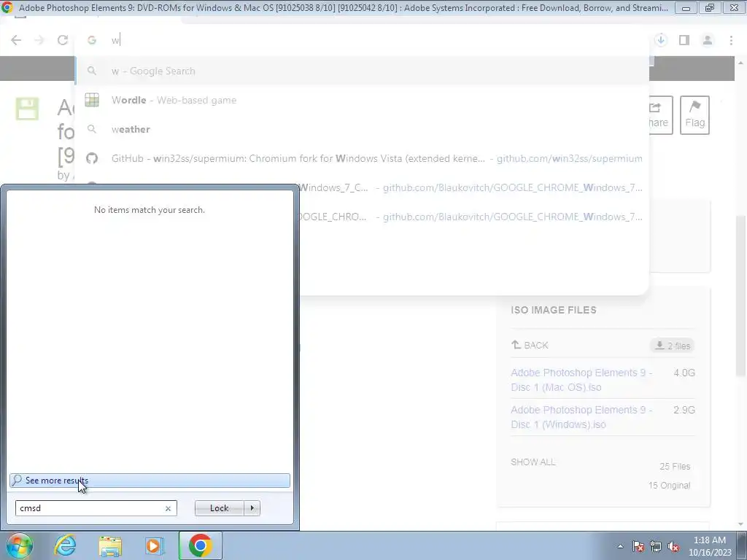Go back with the browser back arrow
The height and width of the screenshot is (560, 747).
pyautogui.click(x=16, y=41)
